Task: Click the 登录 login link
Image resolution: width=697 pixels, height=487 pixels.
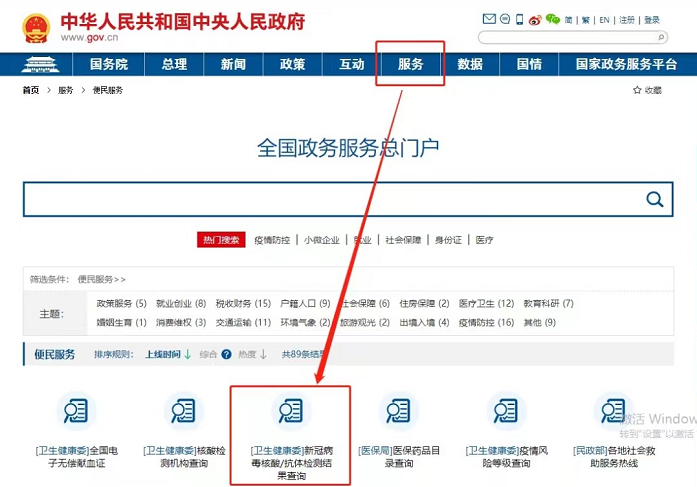Action: (652, 20)
